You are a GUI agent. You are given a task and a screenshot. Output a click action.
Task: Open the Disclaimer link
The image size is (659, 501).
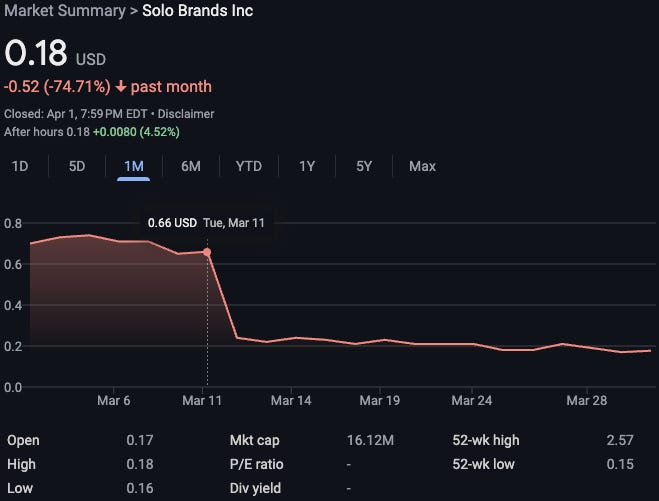click(186, 114)
